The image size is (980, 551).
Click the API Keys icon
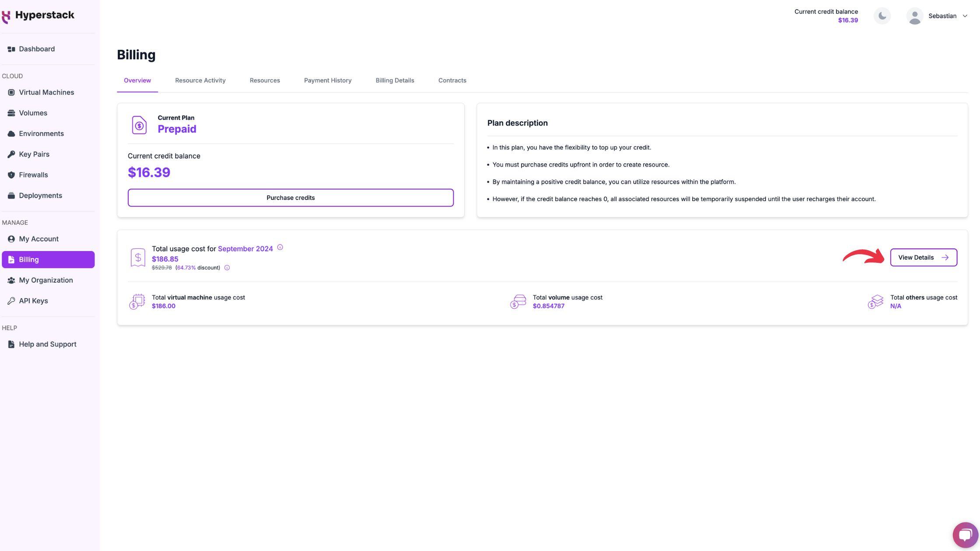[x=11, y=301]
